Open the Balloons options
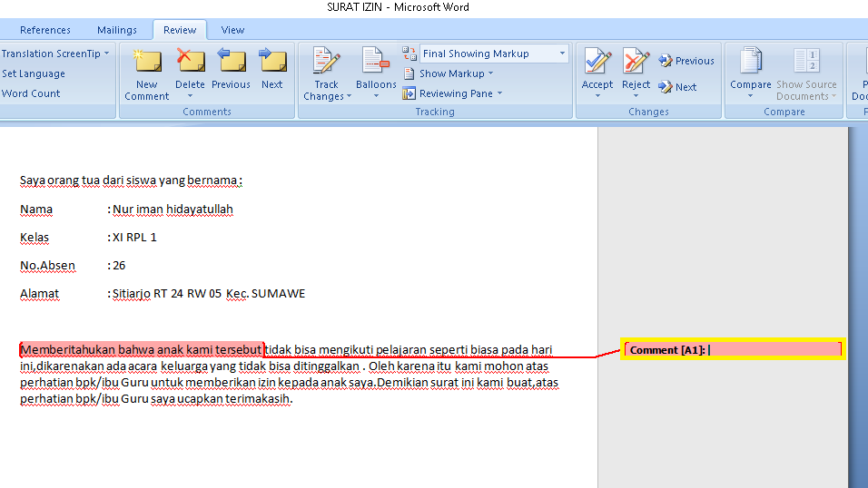The image size is (868, 488). pos(376,63)
